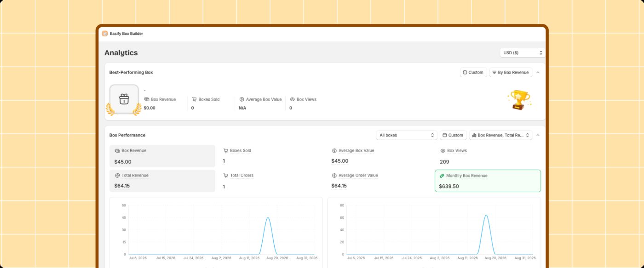
Task: Click the Average Box Value dollar icon in Best-Performing Box
Action: click(x=242, y=99)
